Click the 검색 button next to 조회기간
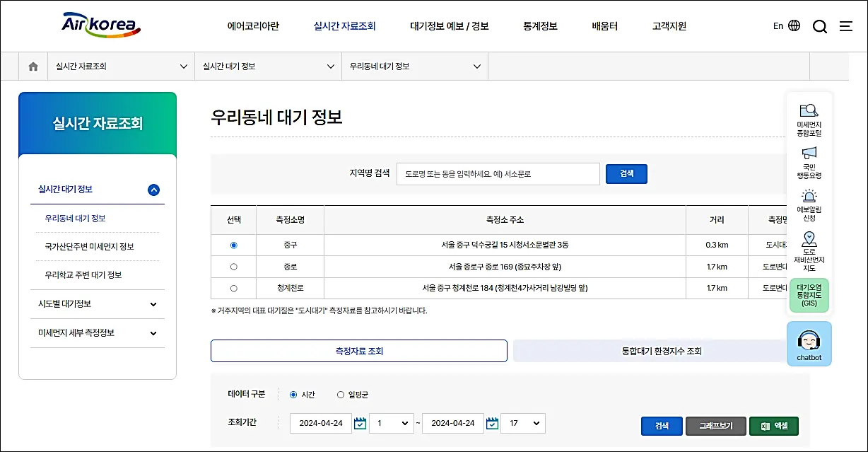The width and height of the screenshot is (868, 452). (x=661, y=425)
